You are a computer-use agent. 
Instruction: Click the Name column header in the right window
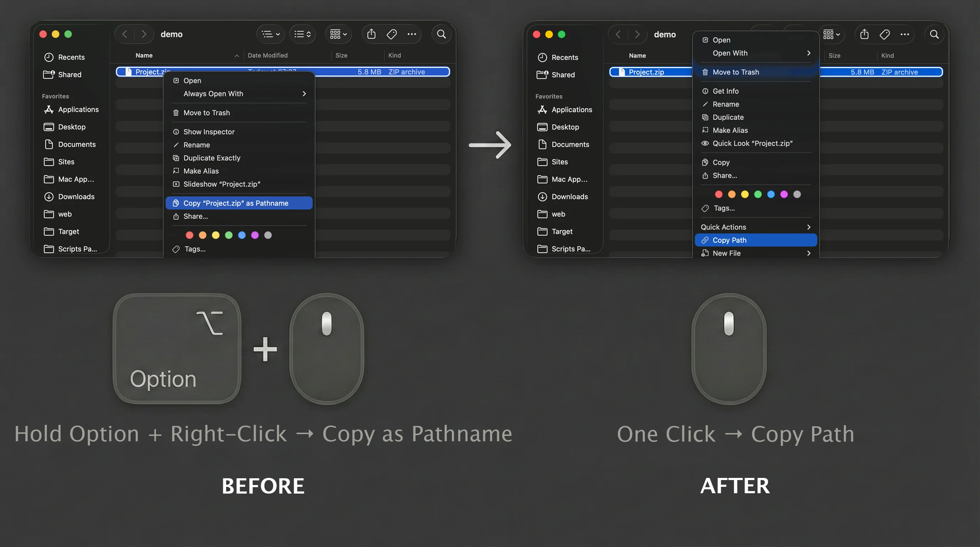coord(637,56)
